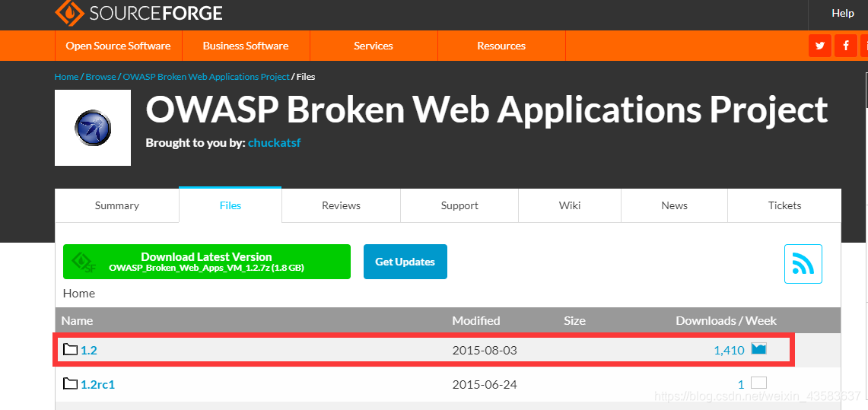Image resolution: width=868 pixels, height=410 pixels.
Task: Go to Browse breadcrumb link
Action: [100, 76]
